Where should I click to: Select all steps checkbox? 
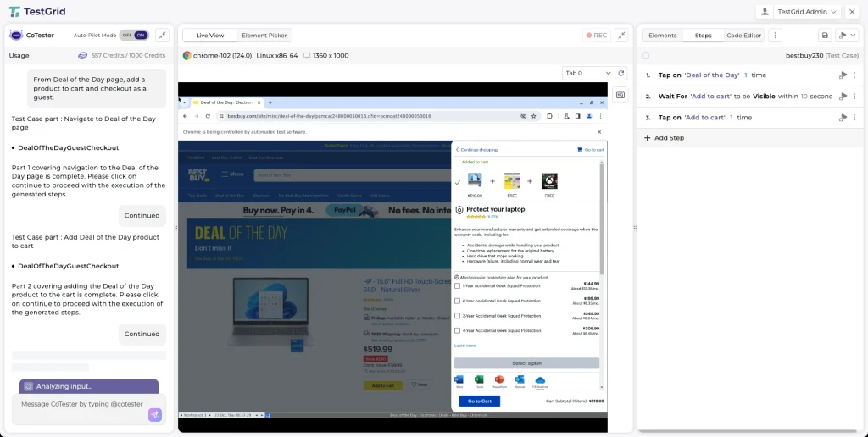pyautogui.click(x=645, y=55)
